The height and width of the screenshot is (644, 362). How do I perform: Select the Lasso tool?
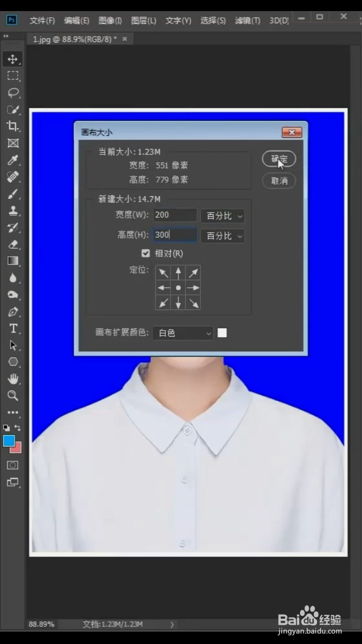(x=13, y=93)
